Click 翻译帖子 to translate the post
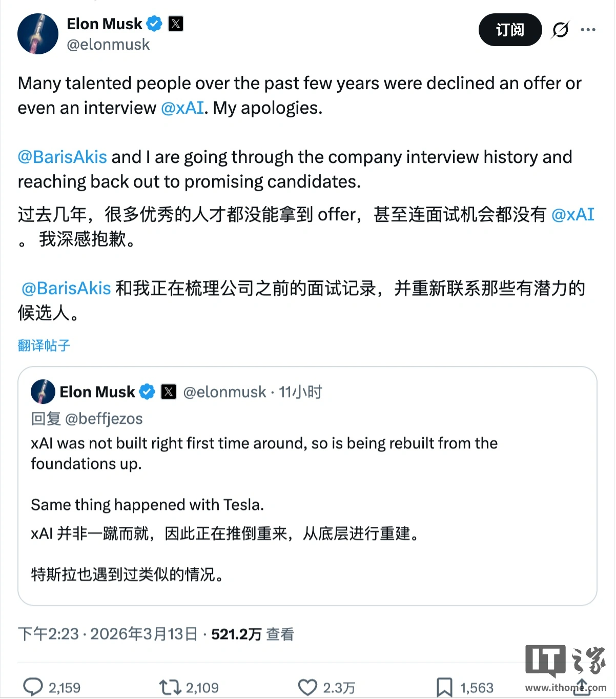The image size is (616, 699). pos(44,346)
